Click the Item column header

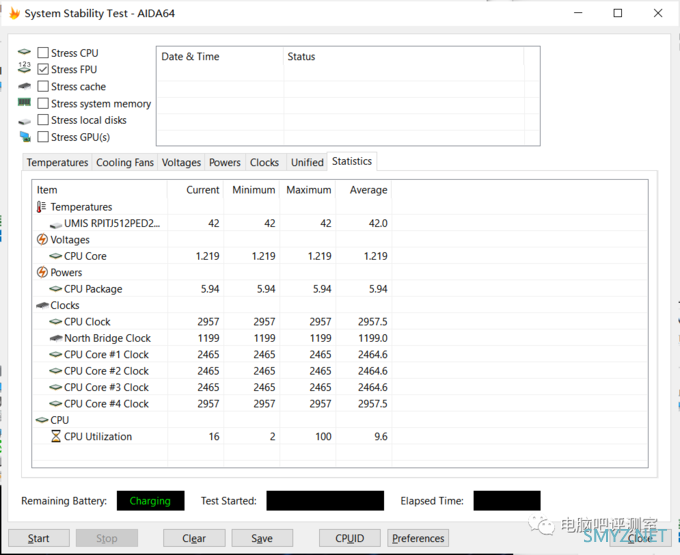(100, 190)
